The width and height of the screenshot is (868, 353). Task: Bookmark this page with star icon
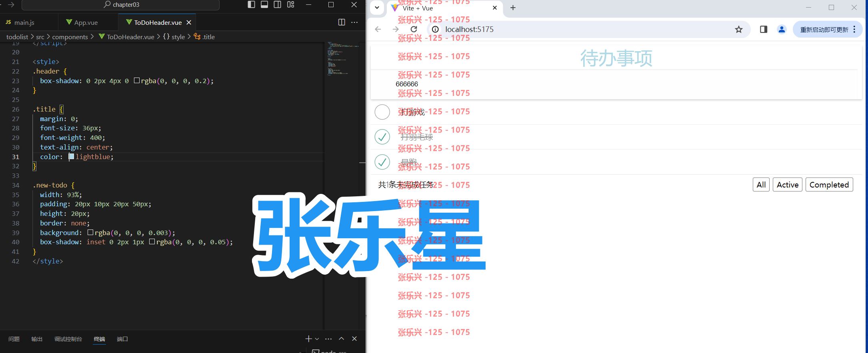[x=739, y=29]
